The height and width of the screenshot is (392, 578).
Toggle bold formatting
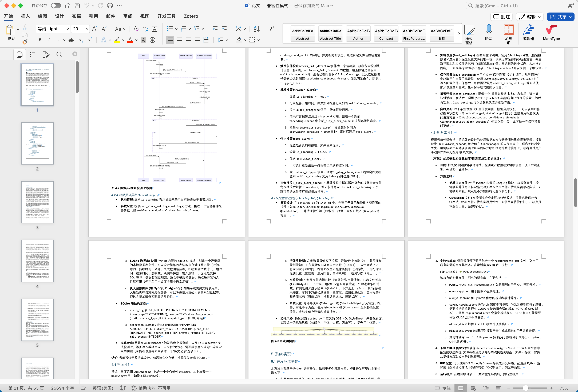tap(40, 40)
